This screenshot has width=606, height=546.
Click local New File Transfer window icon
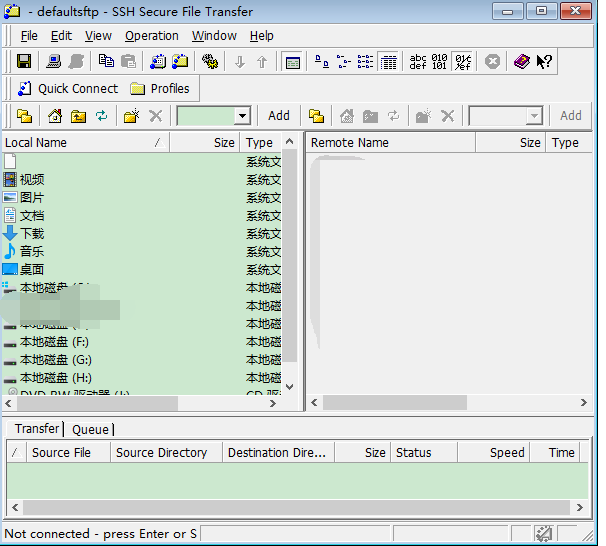(x=24, y=116)
